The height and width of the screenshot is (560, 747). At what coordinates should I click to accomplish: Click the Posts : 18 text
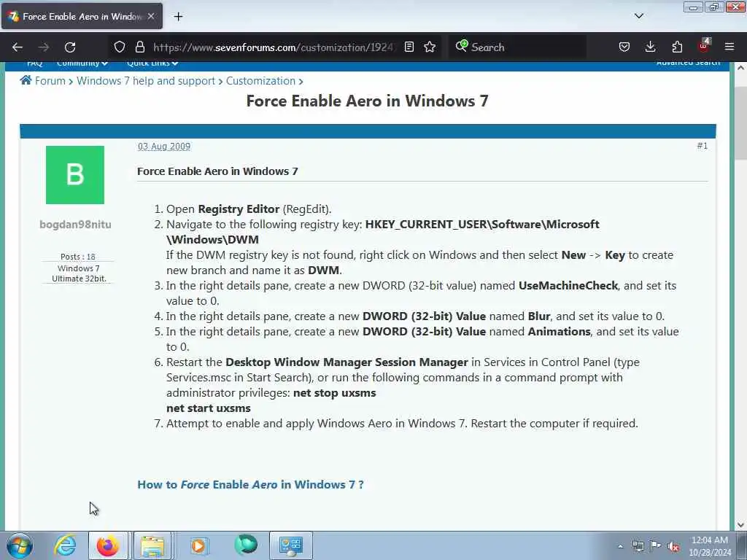(77, 257)
